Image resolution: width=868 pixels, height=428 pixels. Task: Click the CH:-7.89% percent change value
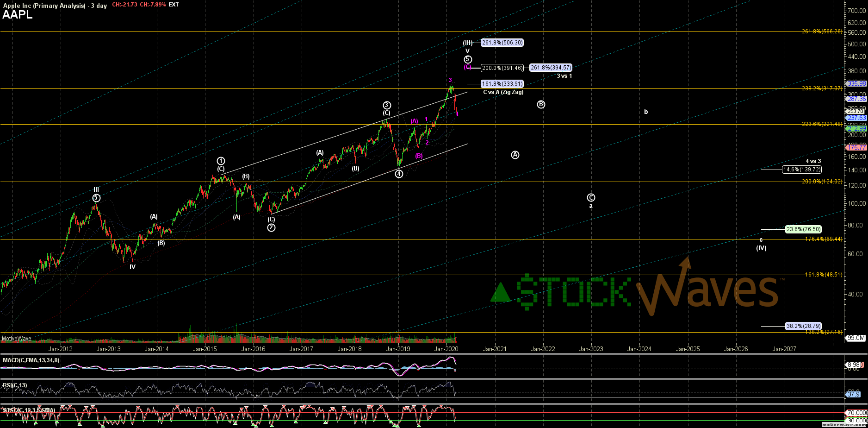tap(152, 5)
